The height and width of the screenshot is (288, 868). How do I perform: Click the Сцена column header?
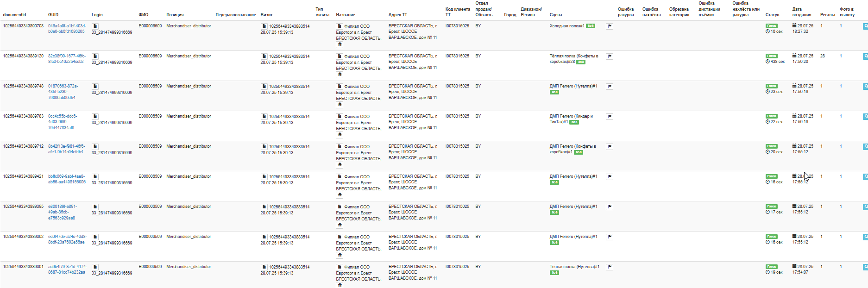556,15
